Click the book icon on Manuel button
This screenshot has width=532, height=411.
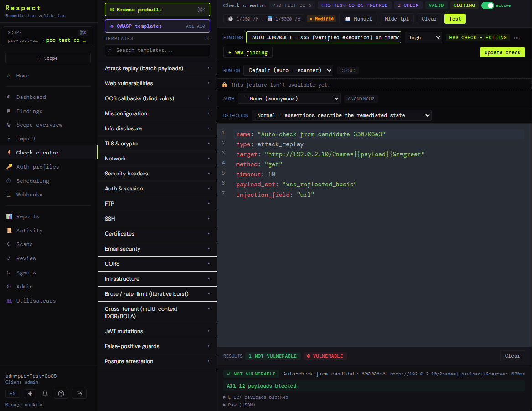(347, 19)
